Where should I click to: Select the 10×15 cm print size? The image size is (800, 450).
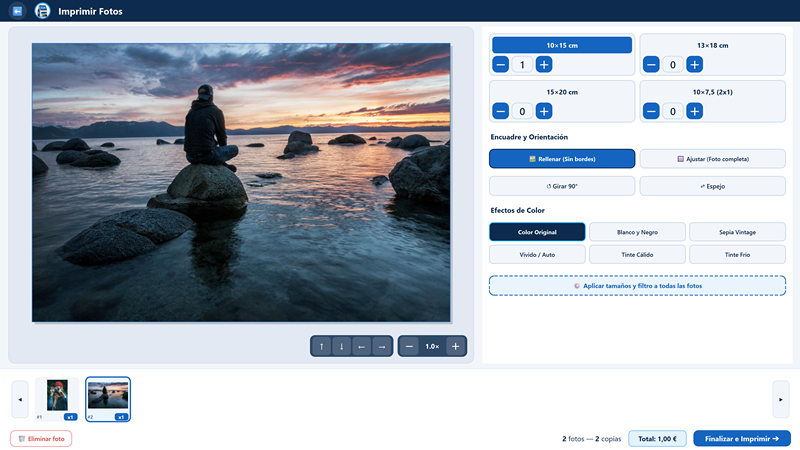562,45
